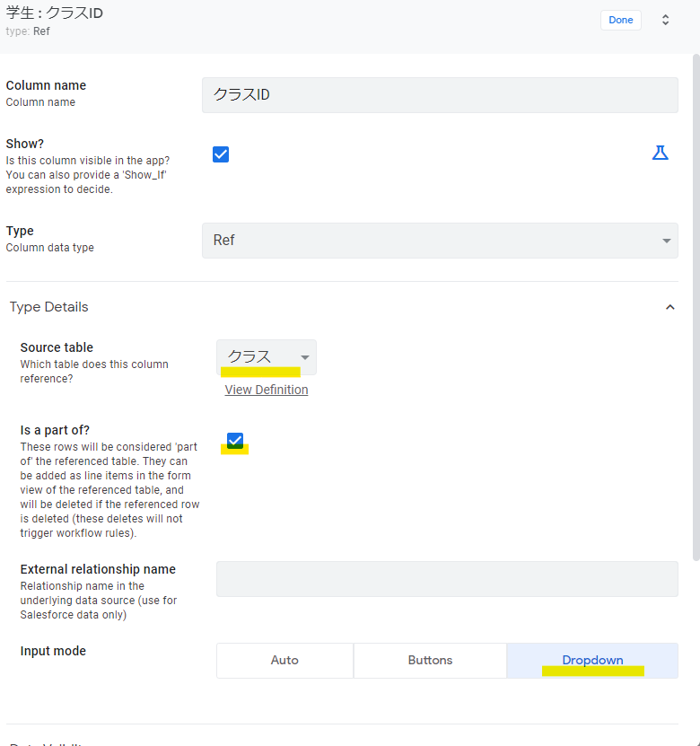The image size is (700, 746).
Task: Open the Source table dropdown クラス
Action: pyautogui.click(x=267, y=357)
